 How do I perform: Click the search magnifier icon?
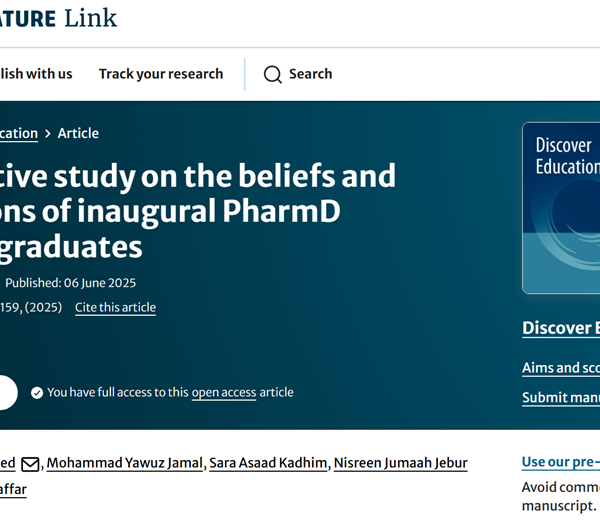tap(273, 74)
